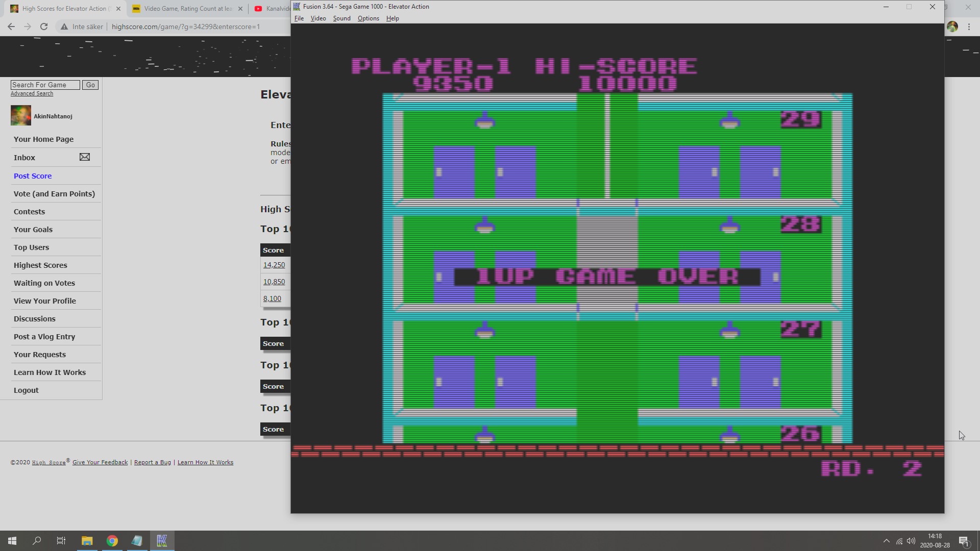
Task: Show hidden system tray icons
Action: pos(887,541)
